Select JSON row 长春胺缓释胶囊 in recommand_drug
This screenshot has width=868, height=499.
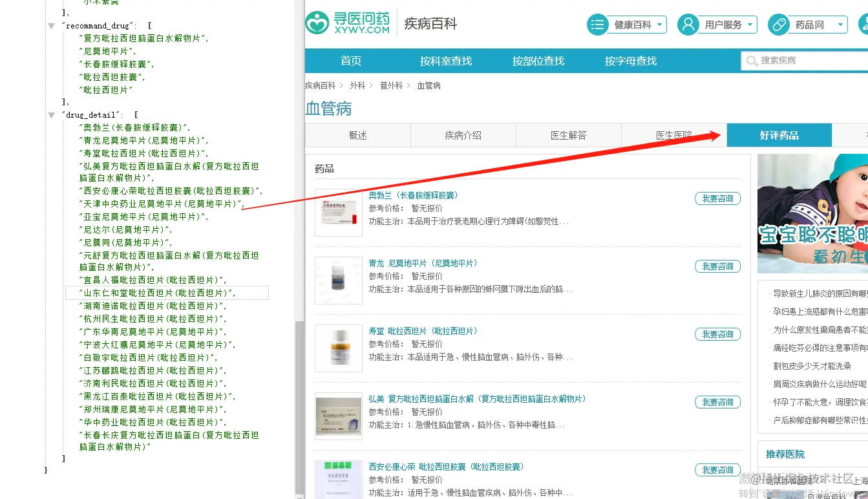(x=116, y=64)
